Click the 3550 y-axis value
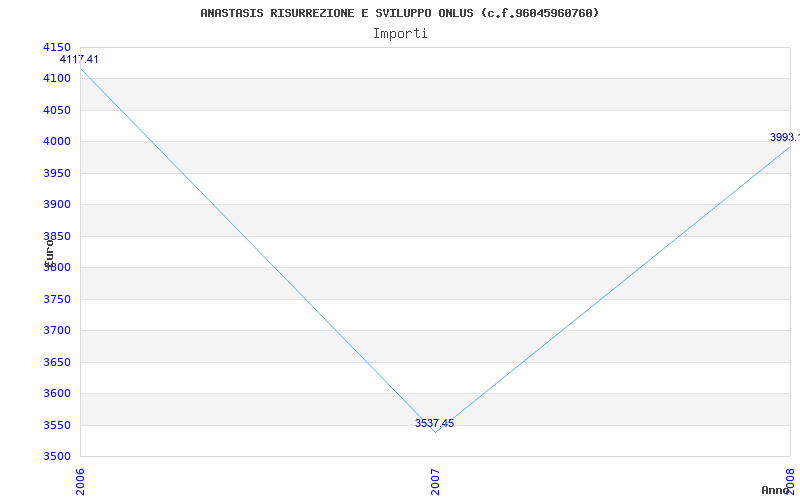 pos(56,425)
